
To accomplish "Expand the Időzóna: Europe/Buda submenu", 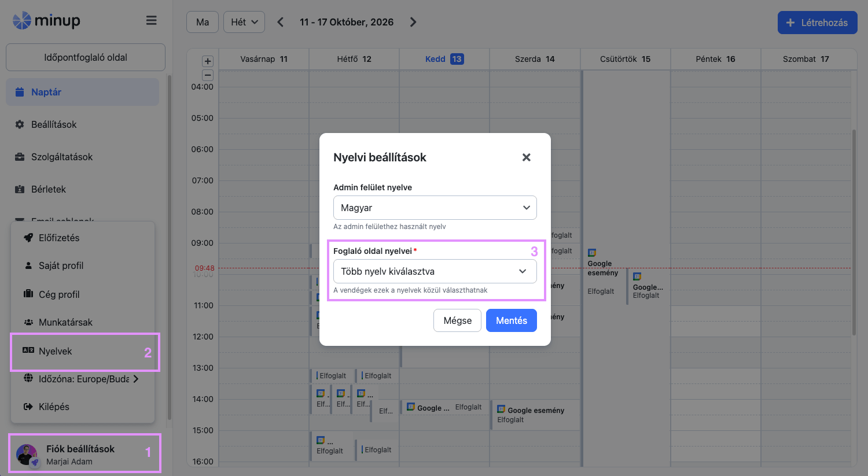I will (136, 379).
